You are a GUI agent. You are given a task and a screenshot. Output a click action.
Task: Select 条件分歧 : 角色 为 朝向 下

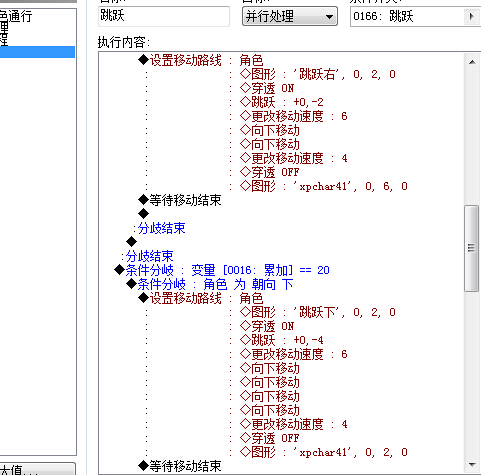210,284
